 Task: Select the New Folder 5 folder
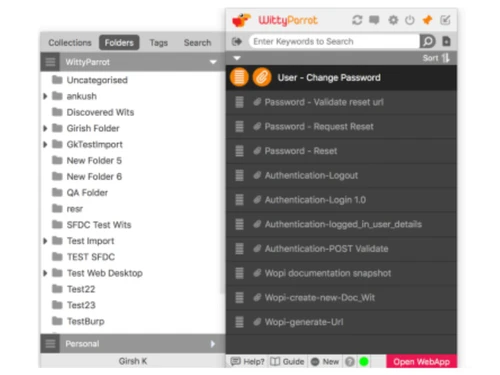pyautogui.click(x=94, y=160)
